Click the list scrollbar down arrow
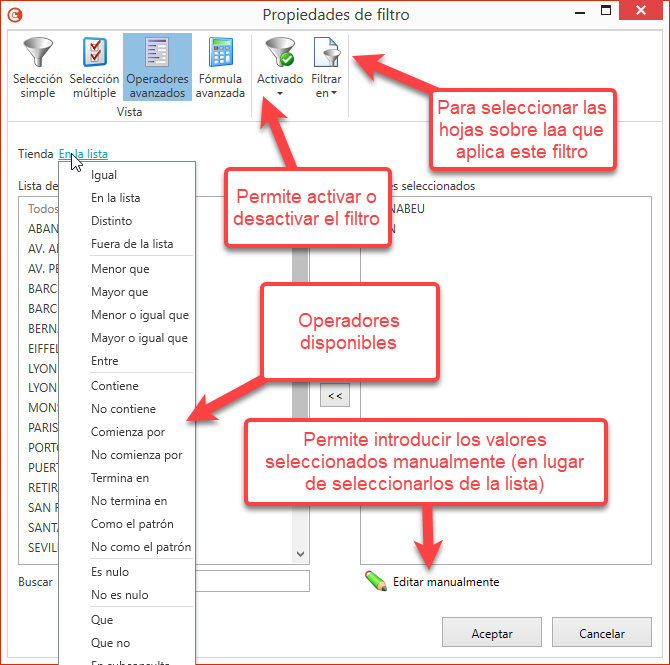 pos(301,553)
